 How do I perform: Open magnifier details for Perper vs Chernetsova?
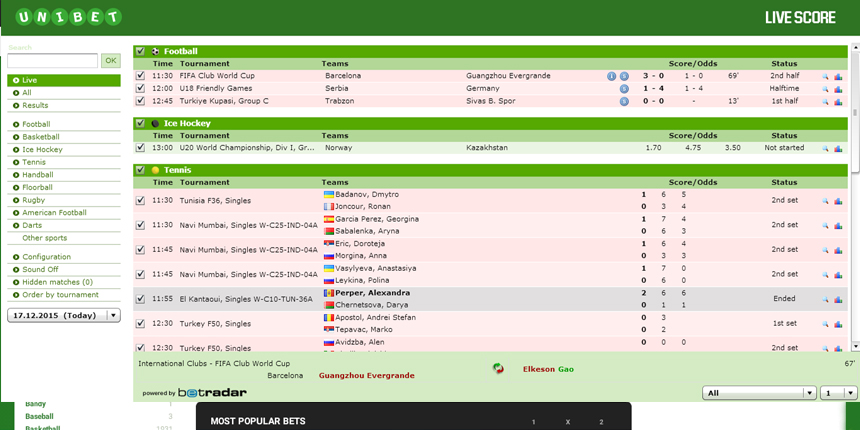[x=825, y=299]
